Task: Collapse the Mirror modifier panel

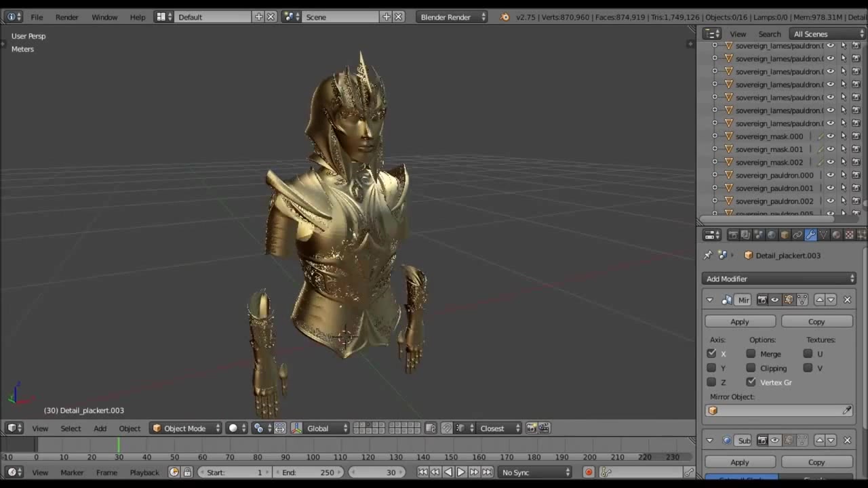Action: coord(709,299)
